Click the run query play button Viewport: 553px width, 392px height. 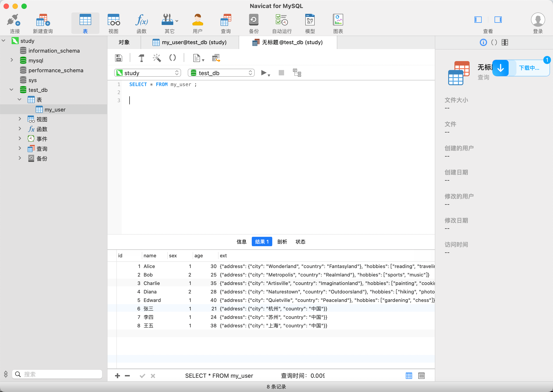[263, 73]
